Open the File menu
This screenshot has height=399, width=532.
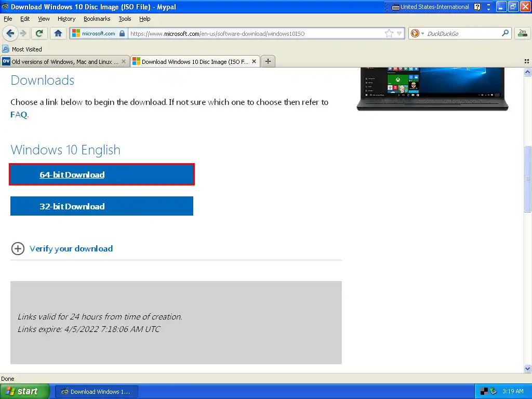8,19
